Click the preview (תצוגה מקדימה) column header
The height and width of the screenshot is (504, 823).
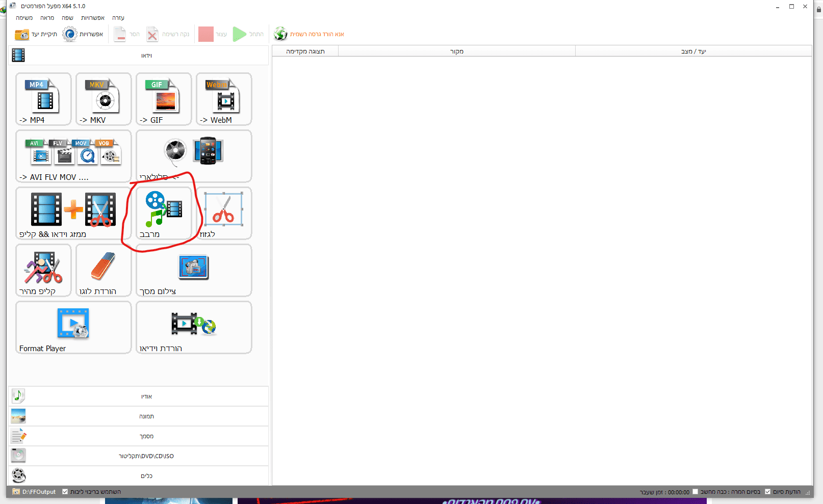305,51
